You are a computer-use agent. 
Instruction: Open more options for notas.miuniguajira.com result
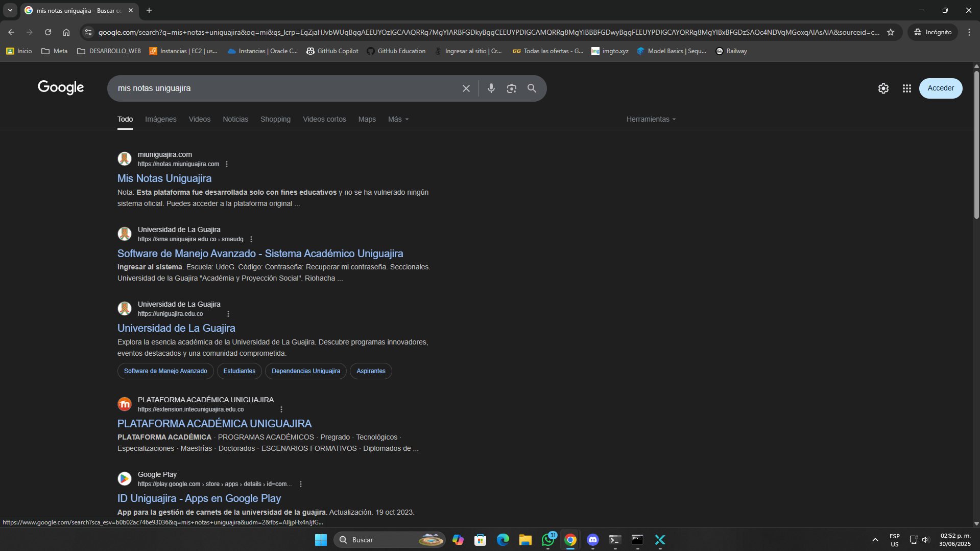tap(227, 164)
